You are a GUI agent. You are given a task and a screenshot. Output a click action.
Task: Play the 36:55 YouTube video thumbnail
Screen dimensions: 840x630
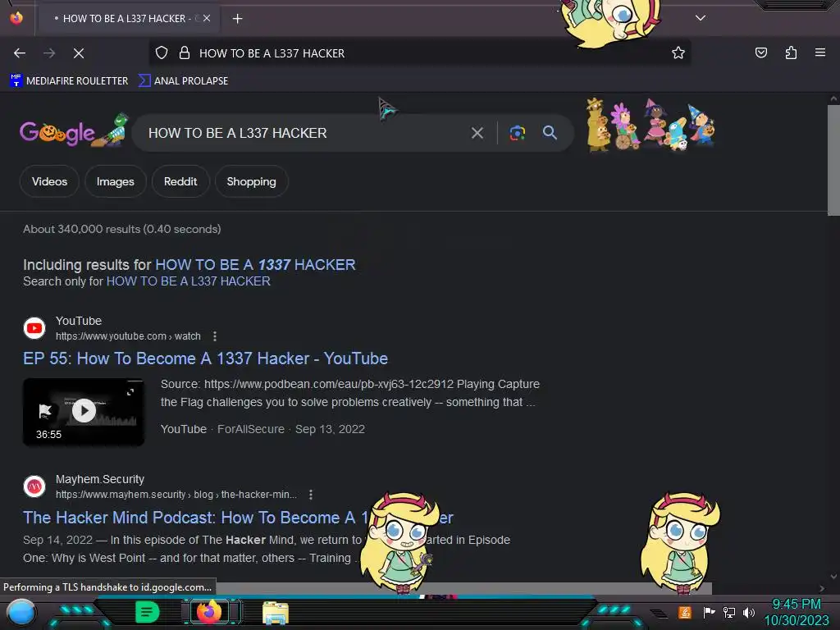84,412
